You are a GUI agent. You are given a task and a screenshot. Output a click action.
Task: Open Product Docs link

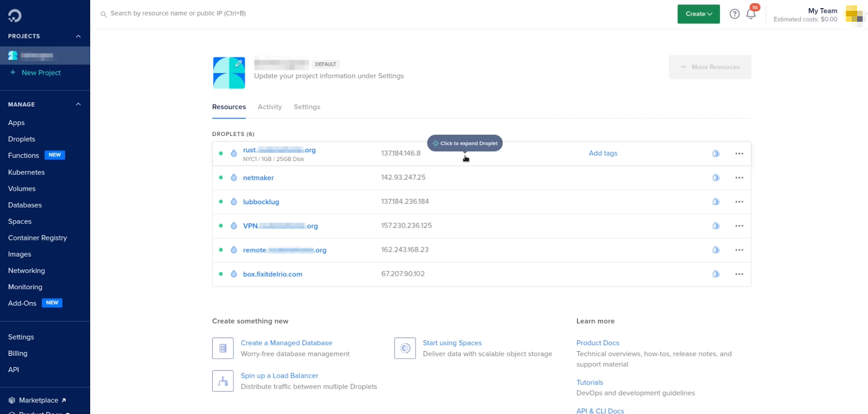click(598, 343)
